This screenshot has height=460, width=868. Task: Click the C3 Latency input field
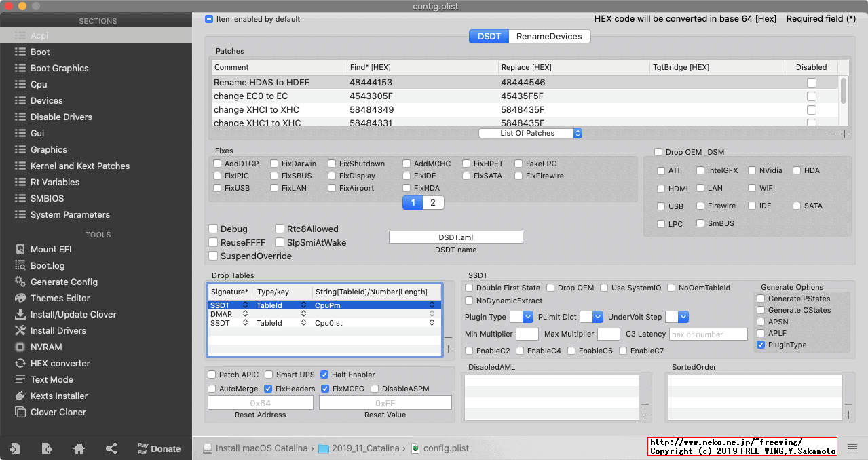(x=708, y=334)
